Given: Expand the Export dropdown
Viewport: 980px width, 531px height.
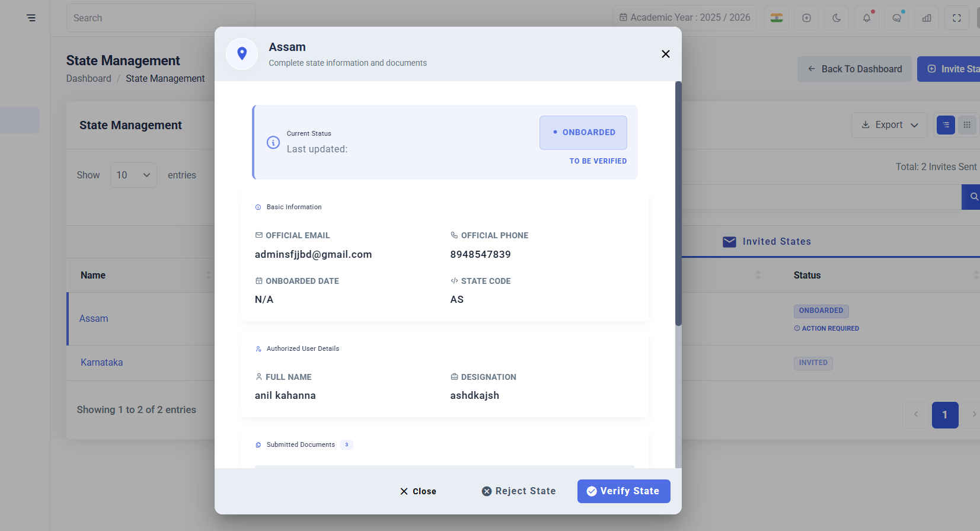Looking at the screenshot, I should tap(889, 125).
